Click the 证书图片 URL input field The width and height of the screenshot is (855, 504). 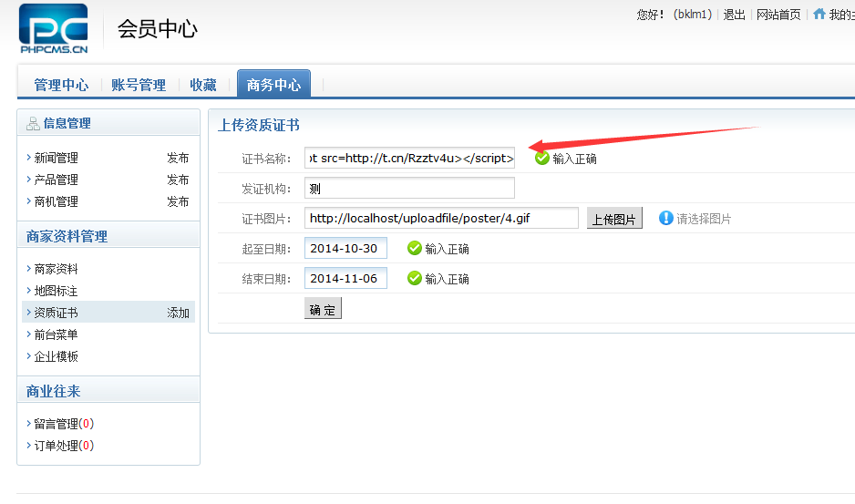point(441,218)
